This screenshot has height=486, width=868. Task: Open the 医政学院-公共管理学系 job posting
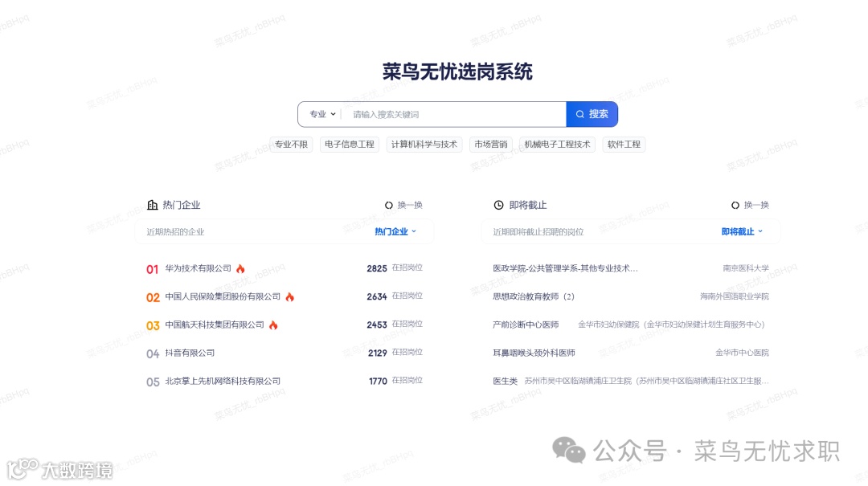(x=565, y=268)
